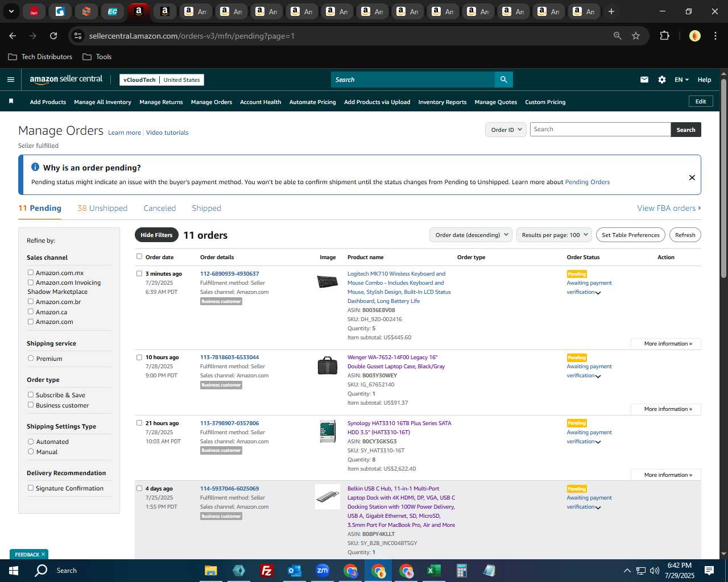Image resolution: width=728 pixels, height=582 pixels.
Task: Open order link 113-7818603-6533044
Action: [229, 357]
